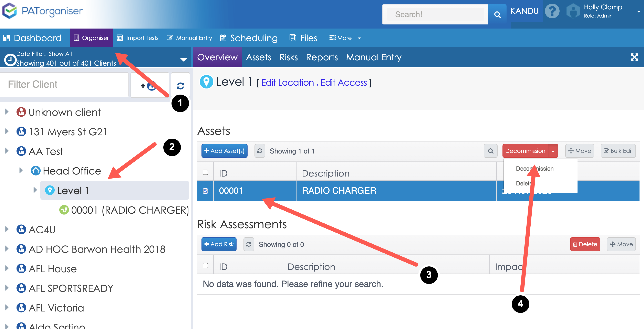Open the asset search magnifier in Assets toolbar
This screenshot has width=644, height=329.
click(490, 151)
